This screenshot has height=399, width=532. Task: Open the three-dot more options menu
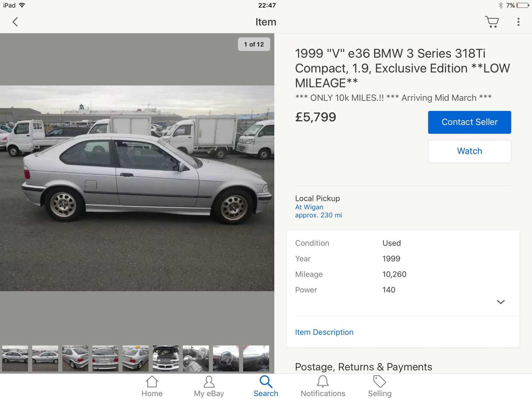click(x=518, y=22)
